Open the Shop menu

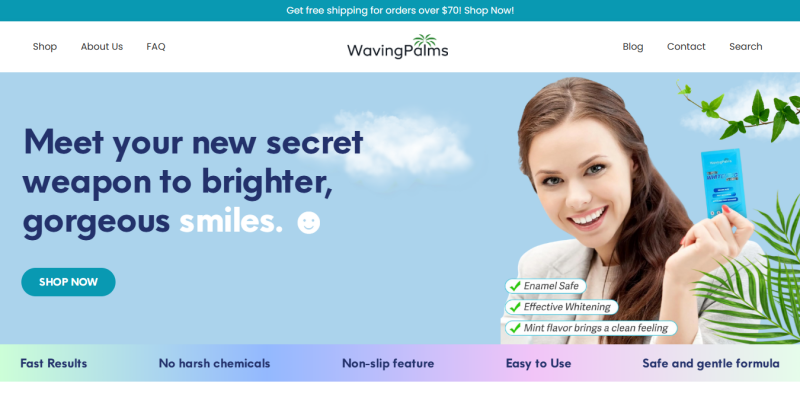click(x=45, y=46)
